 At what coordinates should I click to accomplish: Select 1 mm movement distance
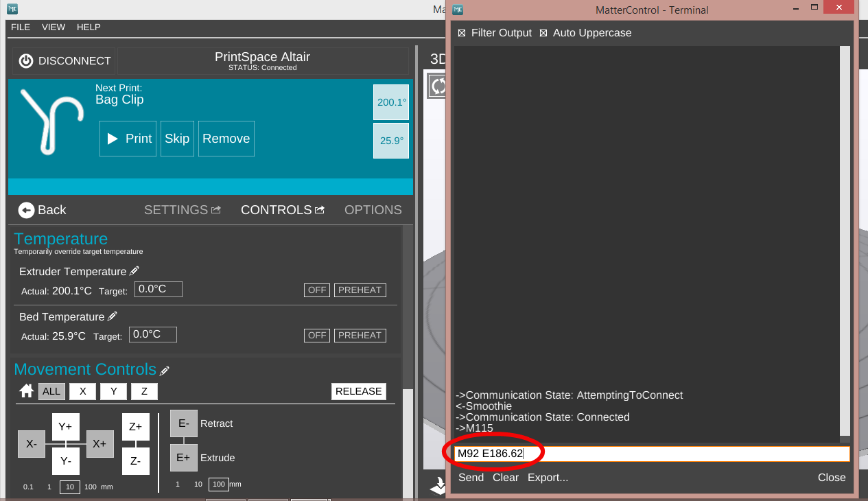coord(49,487)
